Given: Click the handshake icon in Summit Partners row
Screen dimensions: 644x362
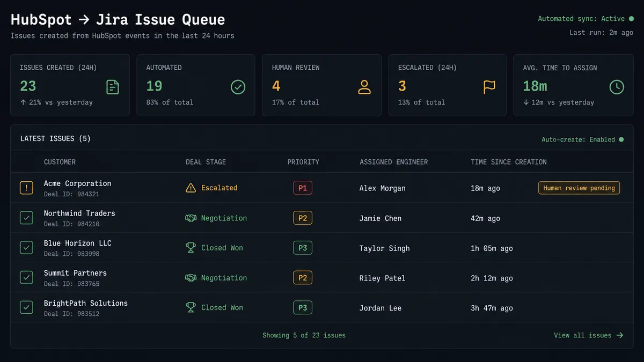Looking at the screenshot, I should [191, 278].
